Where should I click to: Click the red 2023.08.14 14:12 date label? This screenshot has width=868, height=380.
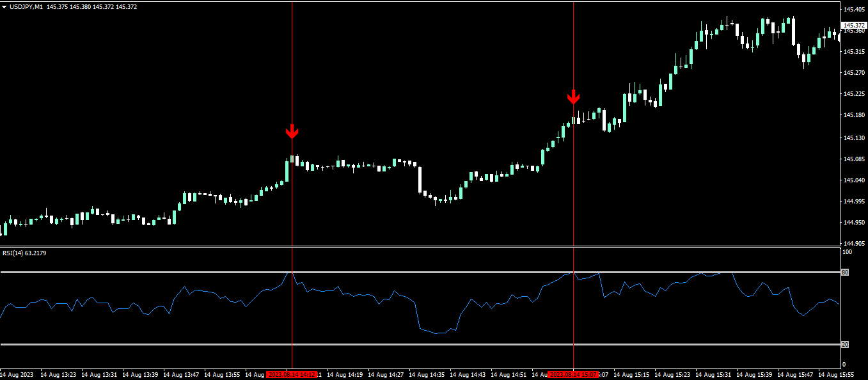(292, 374)
